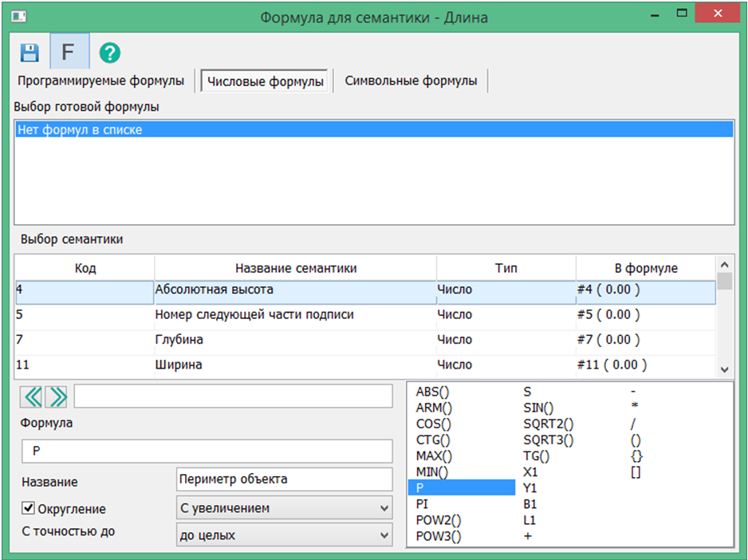
Task: Click the window icon in title bar
Action: pyautogui.click(x=19, y=17)
